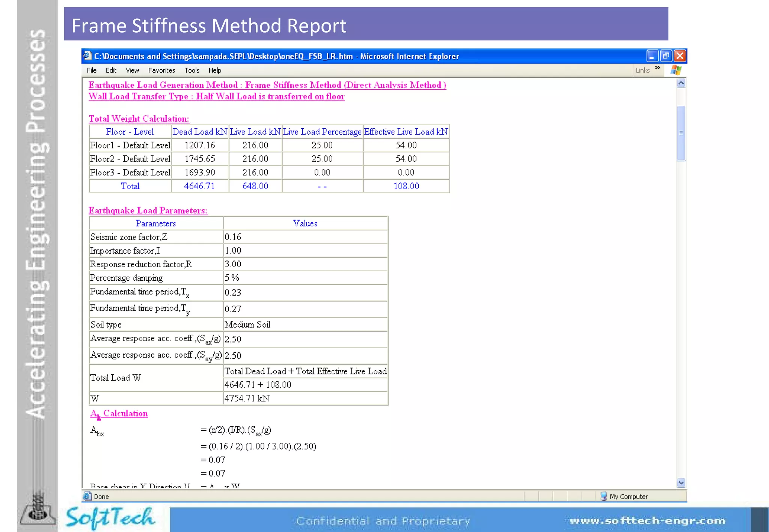
Task: Click the Effective Live Load kN header
Action: click(406, 132)
